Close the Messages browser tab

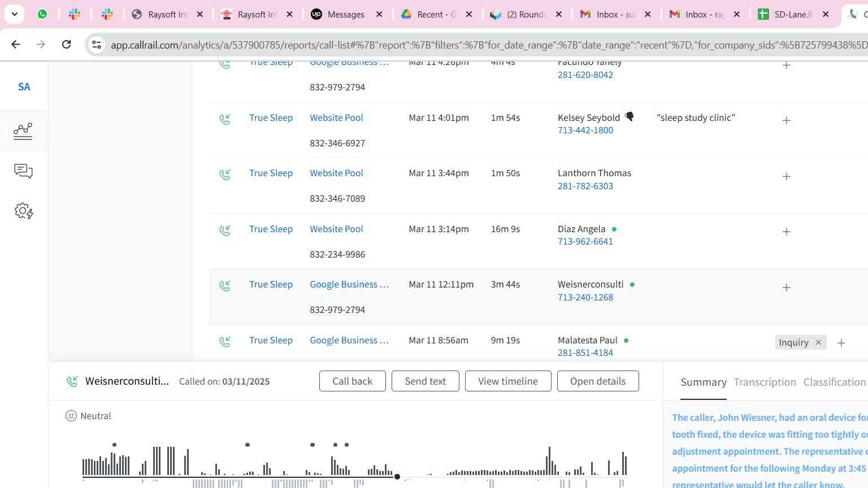[379, 14]
